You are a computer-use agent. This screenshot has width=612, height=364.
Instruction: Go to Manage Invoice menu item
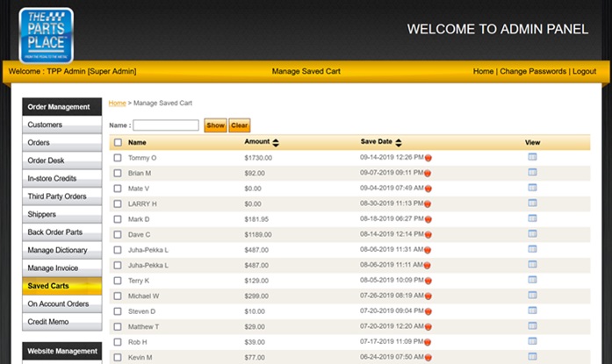coord(62,268)
